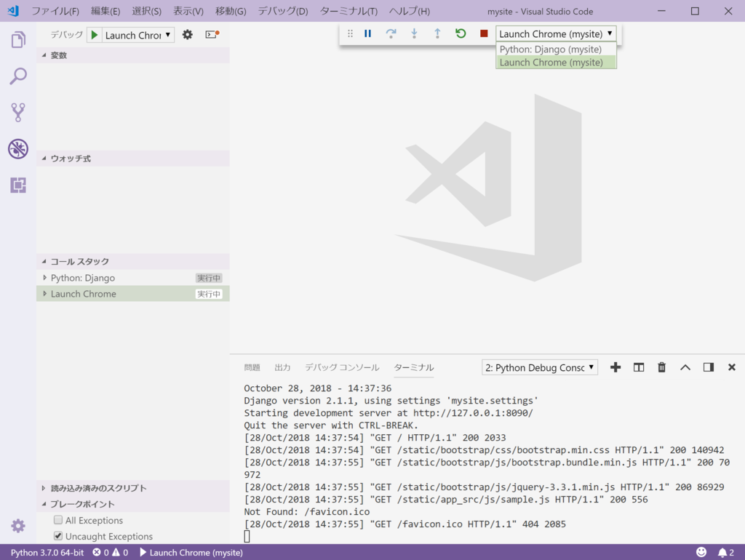Viewport: 745px width, 560px height.
Task: Open the terminal selector dropdown
Action: pos(540,367)
